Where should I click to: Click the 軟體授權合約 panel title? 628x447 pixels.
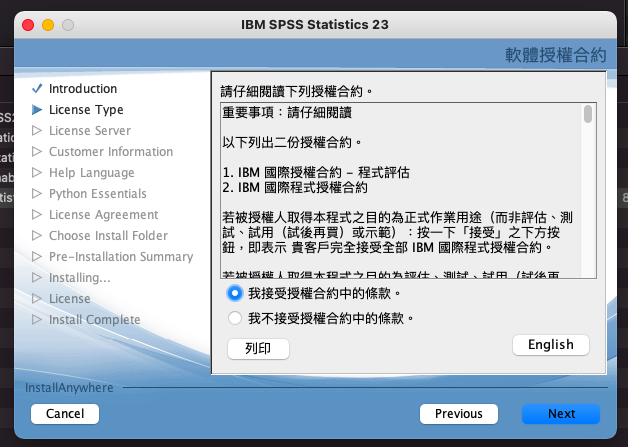pos(556,55)
